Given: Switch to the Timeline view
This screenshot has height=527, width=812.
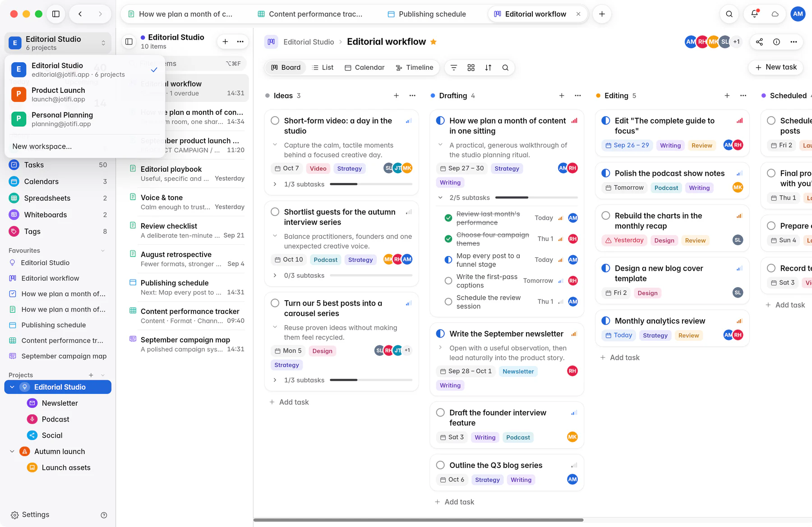Looking at the screenshot, I should point(414,68).
